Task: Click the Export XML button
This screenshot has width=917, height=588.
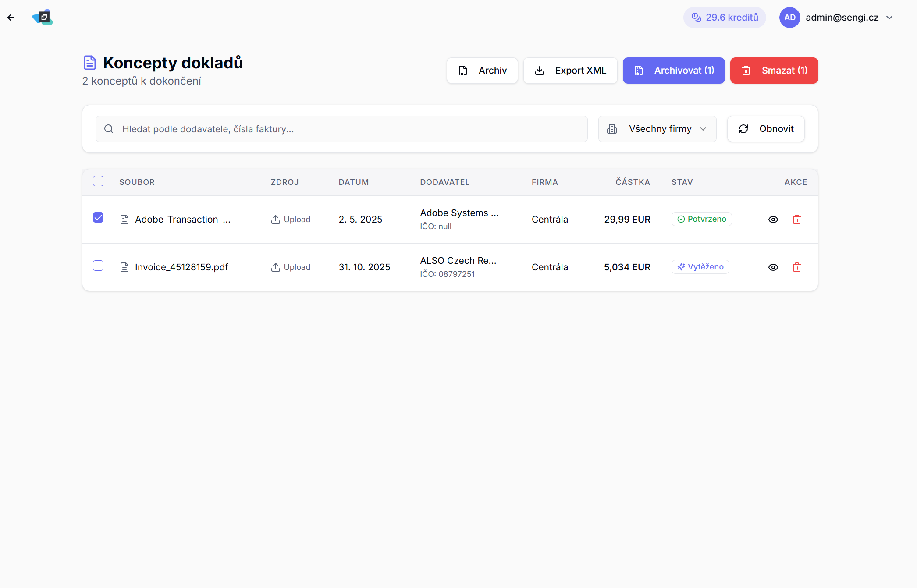Action: pyautogui.click(x=570, y=71)
